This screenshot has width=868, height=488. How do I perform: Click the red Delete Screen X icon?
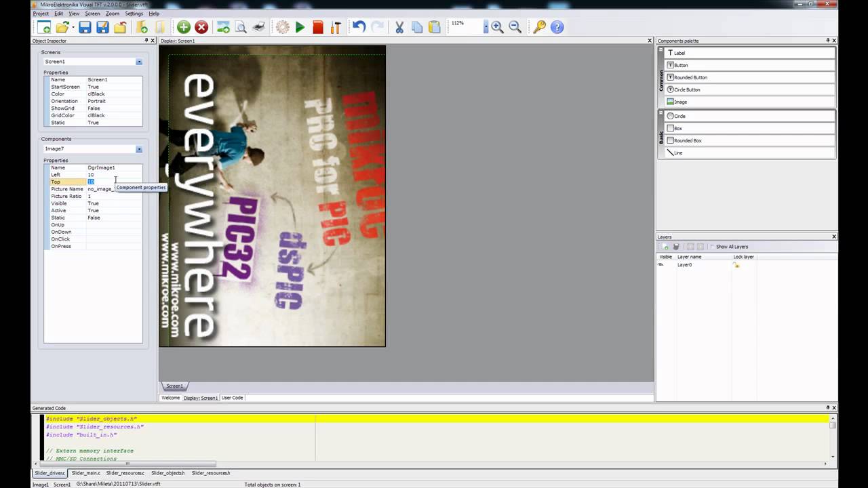201,27
